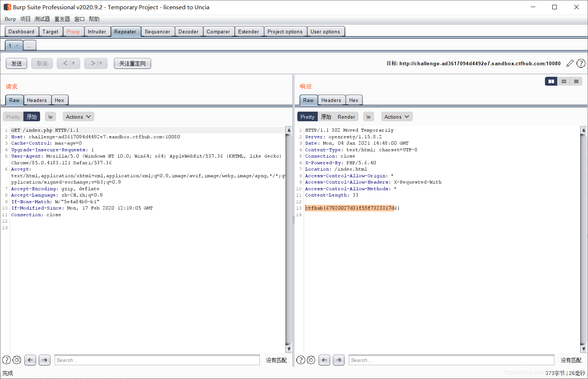Switch to the Dashboard tab
This screenshot has width=588, height=379.
click(22, 32)
